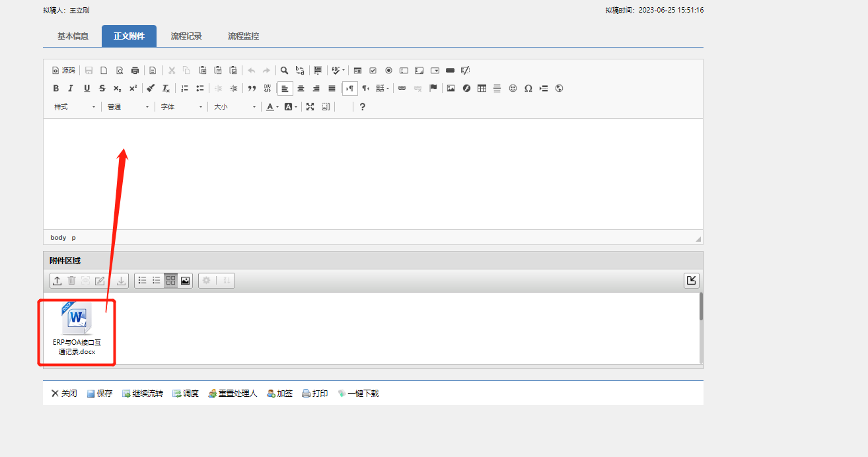Open the spell check ABC dropdown

[x=338, y=70]
